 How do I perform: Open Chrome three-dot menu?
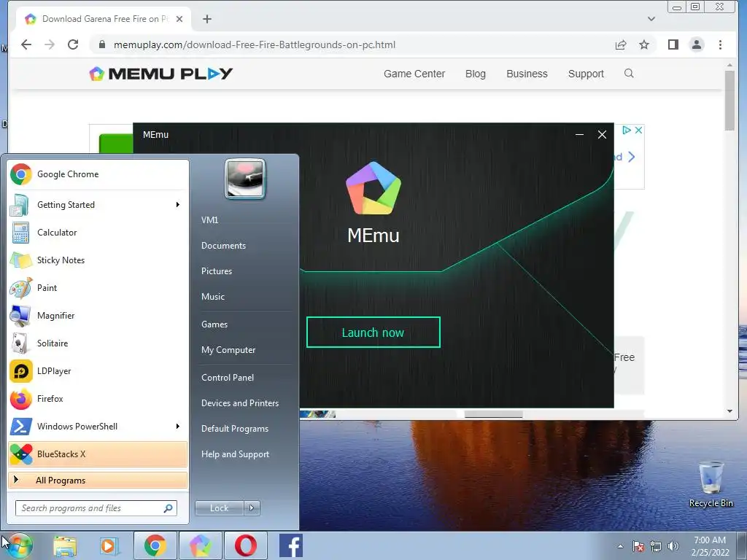tap(720, 44)
